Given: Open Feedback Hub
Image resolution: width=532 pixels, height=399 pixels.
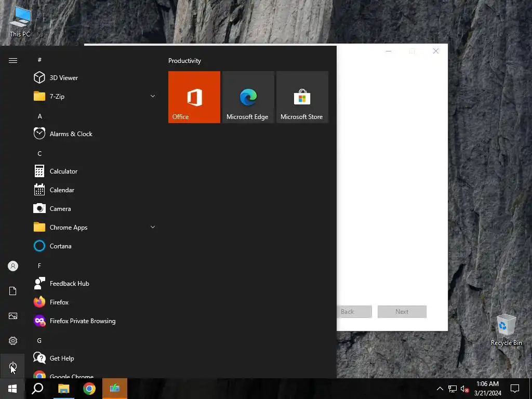Looking at the screenshot, I should coord(95,284).
